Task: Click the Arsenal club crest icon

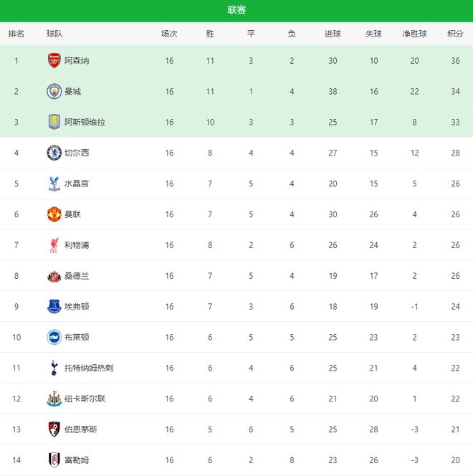Action: point(54,61)
